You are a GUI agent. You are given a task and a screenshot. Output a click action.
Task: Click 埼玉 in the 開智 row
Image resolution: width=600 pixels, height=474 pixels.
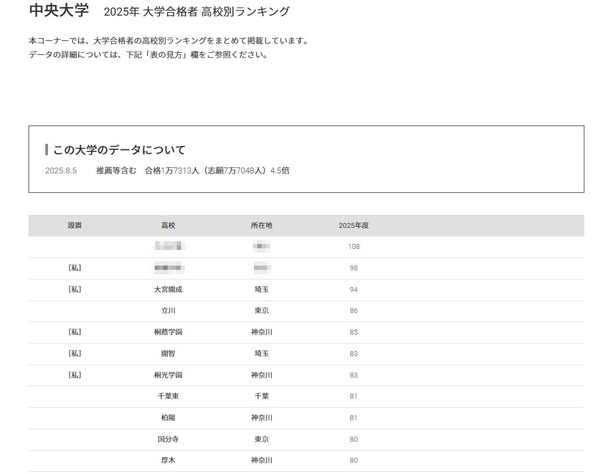tap(262, 353)
